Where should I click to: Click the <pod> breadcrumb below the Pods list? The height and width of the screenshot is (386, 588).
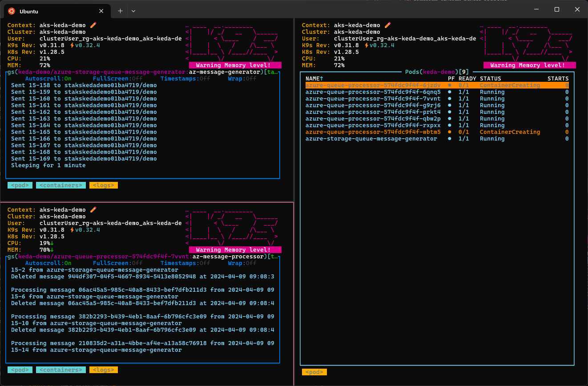314,372
